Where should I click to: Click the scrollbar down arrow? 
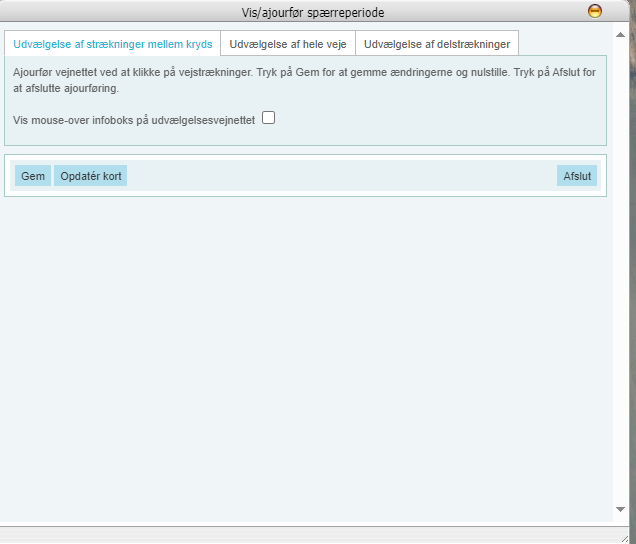[x=620, y=510]
